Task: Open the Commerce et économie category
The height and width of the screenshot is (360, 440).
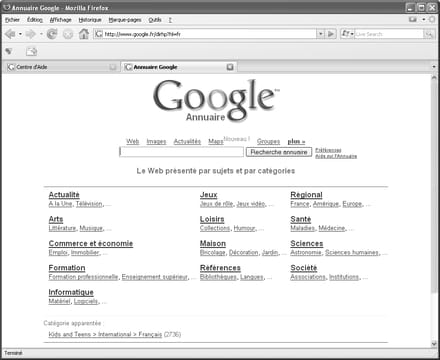Action: pyautogui.click(x=91, y=243)
